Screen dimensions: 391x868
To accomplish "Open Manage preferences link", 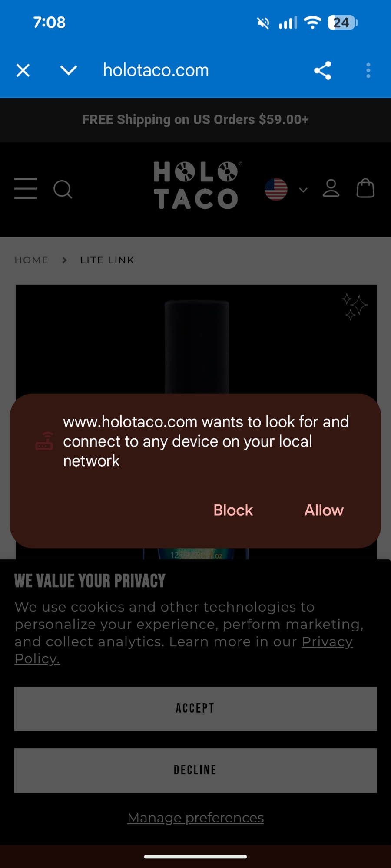I will [195, 818].
